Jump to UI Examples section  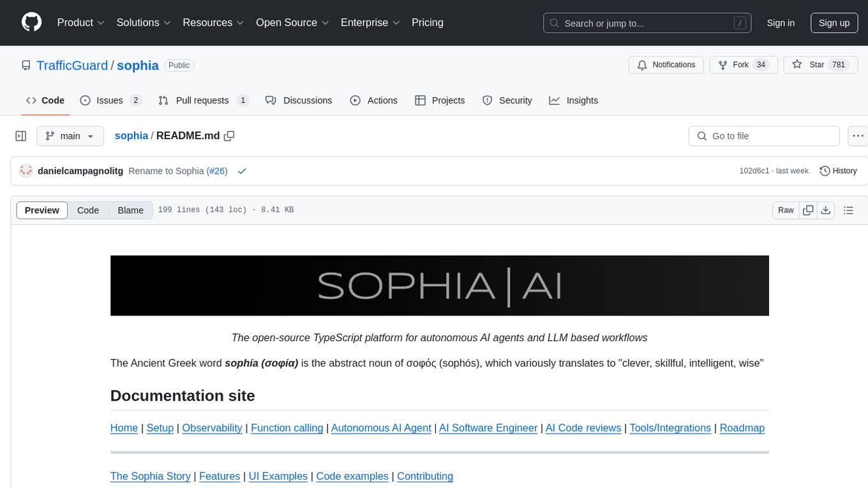(278, 476)
